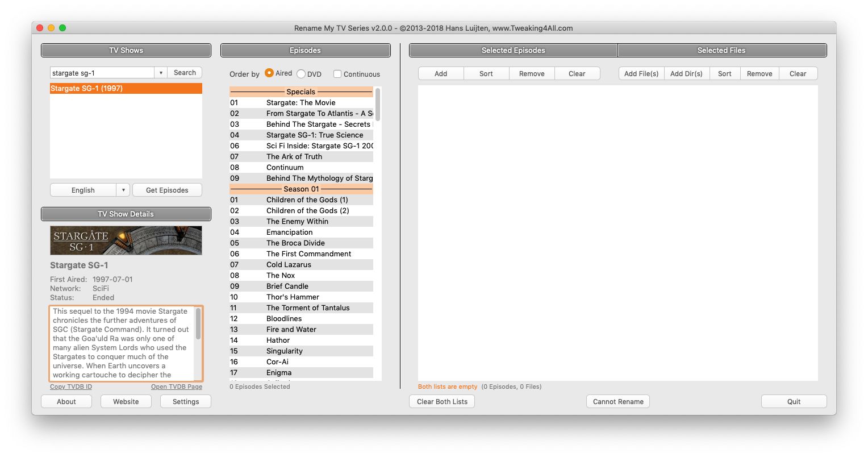This screenshot has width=868, height=457.
Task: Select episode Cor-Ai
Action: [x=301, y=362]
